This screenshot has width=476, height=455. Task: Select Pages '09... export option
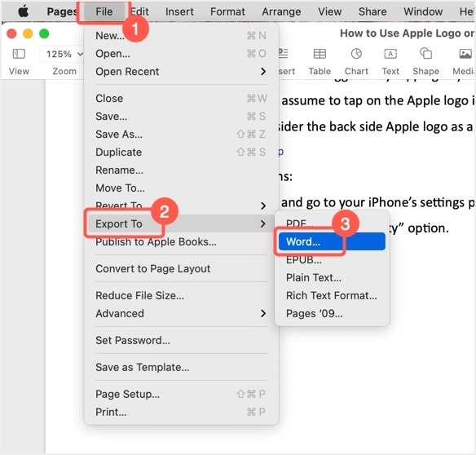point(332,313)
